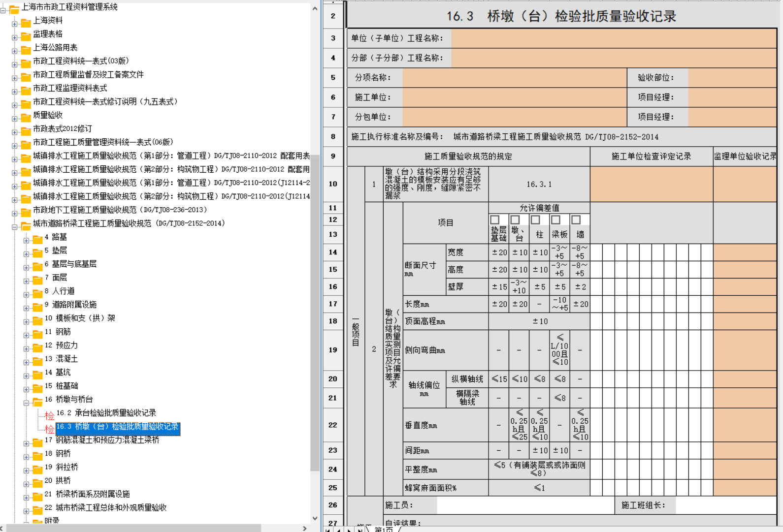Click the folder icon for 上海资料
The height and width of the screenshot is (532, 783).
click(x=26, y=22)
